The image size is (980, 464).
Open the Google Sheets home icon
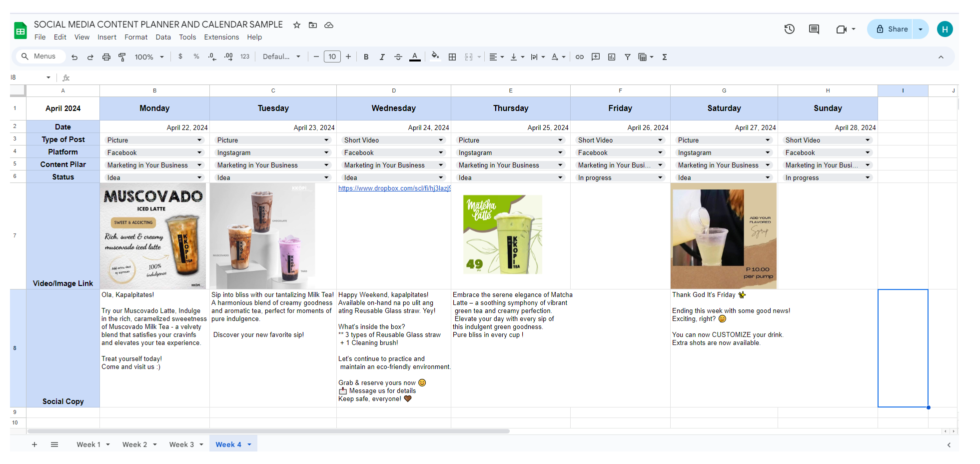20,30
